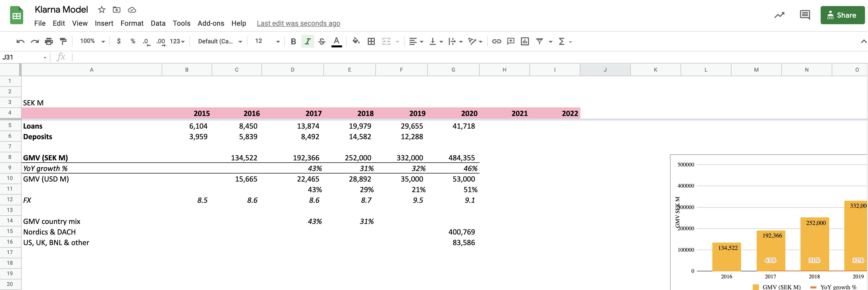Print the spreadsheet
868x290 pixels.
coord(49,41)
